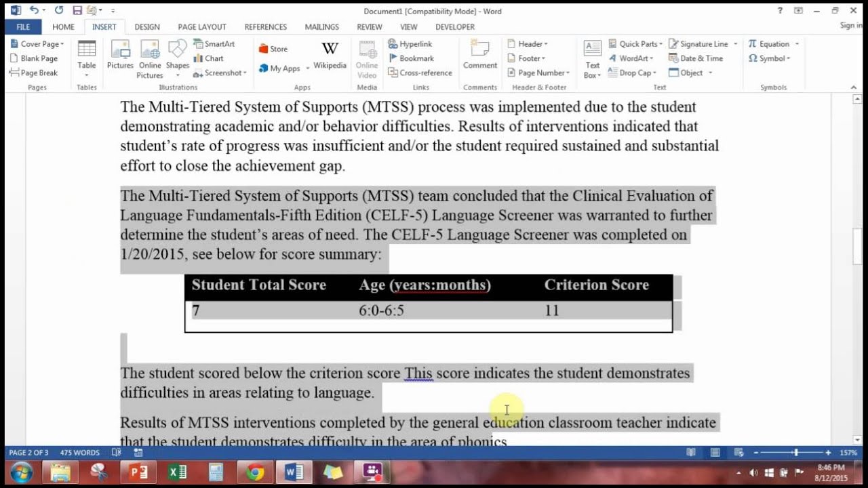Redo the last action
This screenshot has width=868, height=488.
point(58,10)
